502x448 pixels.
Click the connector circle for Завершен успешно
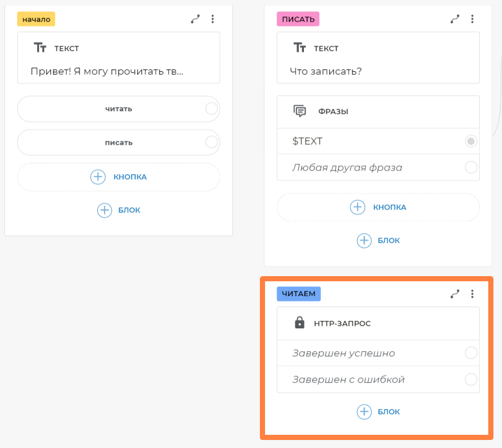(x=471, y=353)
